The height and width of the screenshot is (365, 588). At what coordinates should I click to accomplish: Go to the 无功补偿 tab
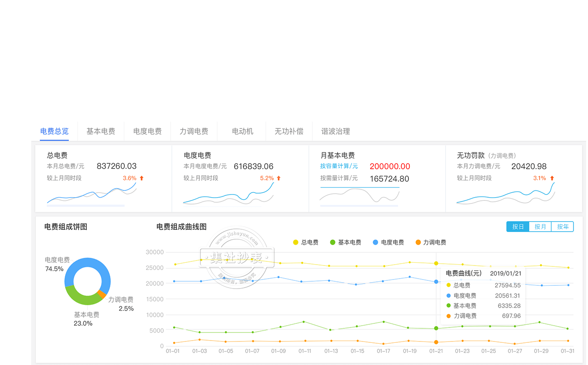pyautogui.click(x=289, y=131)
